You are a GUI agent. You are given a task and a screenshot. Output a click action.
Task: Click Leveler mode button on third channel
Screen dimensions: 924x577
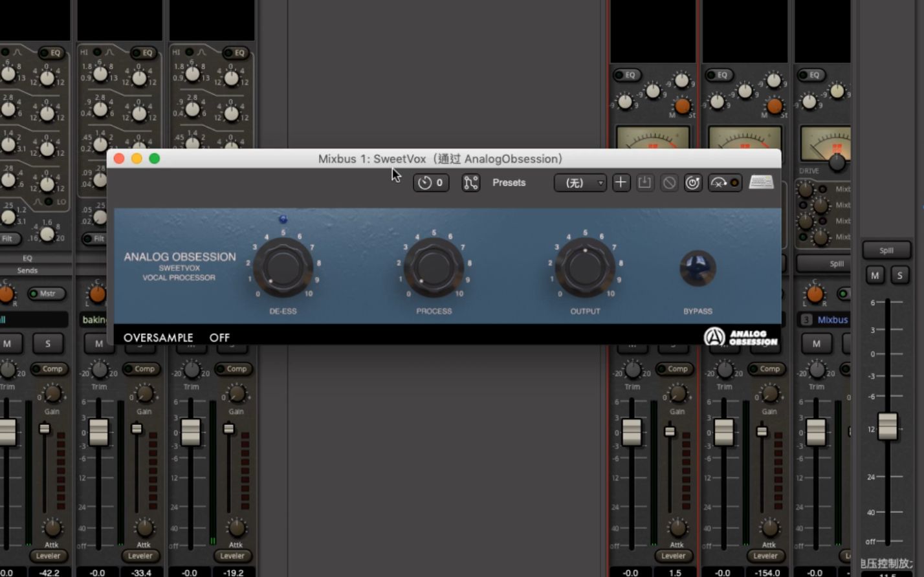coord(232,556)
